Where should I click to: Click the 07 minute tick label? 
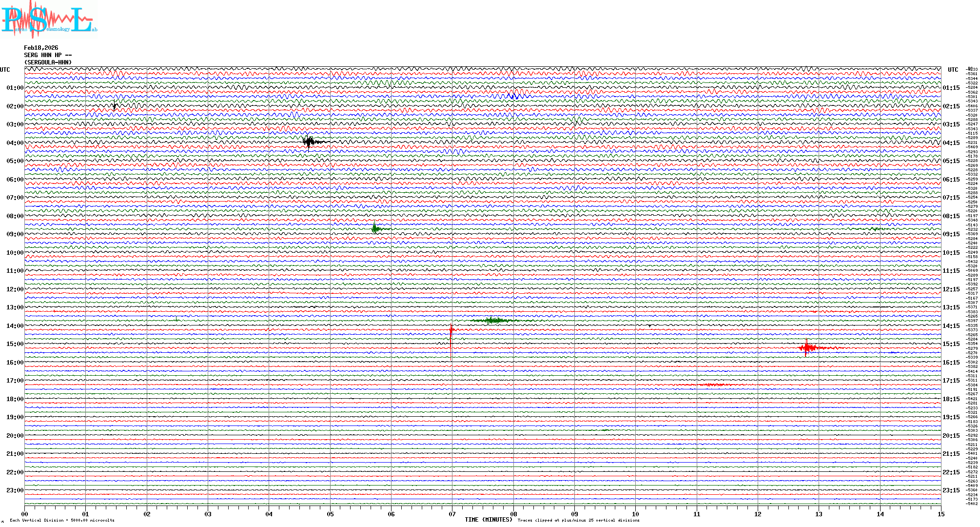tap(452, 514)
